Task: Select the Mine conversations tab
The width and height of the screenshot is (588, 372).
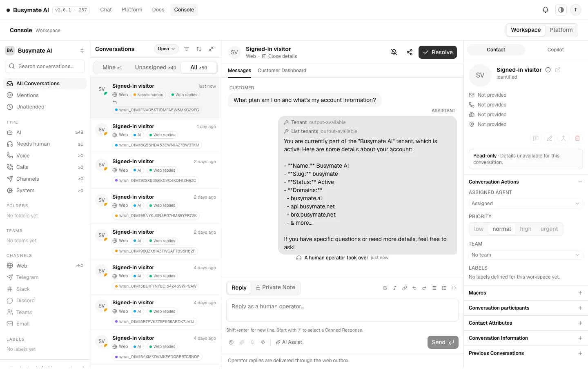Action: 112,67
